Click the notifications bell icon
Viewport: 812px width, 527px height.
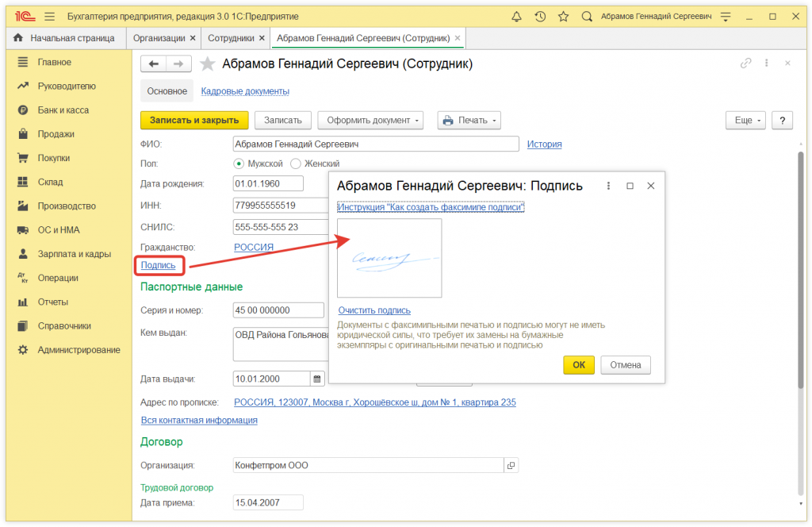coord(517,17)
